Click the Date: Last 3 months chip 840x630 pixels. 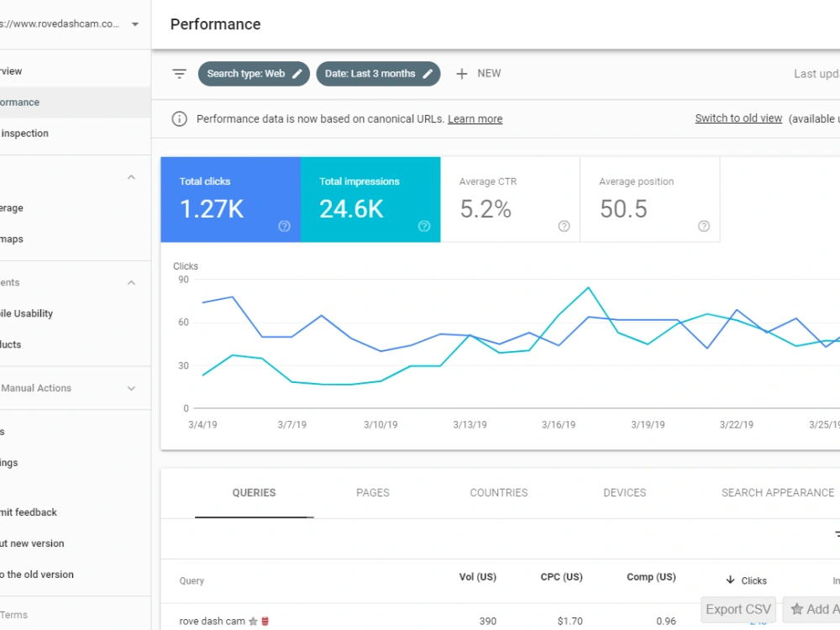[378, 74]
